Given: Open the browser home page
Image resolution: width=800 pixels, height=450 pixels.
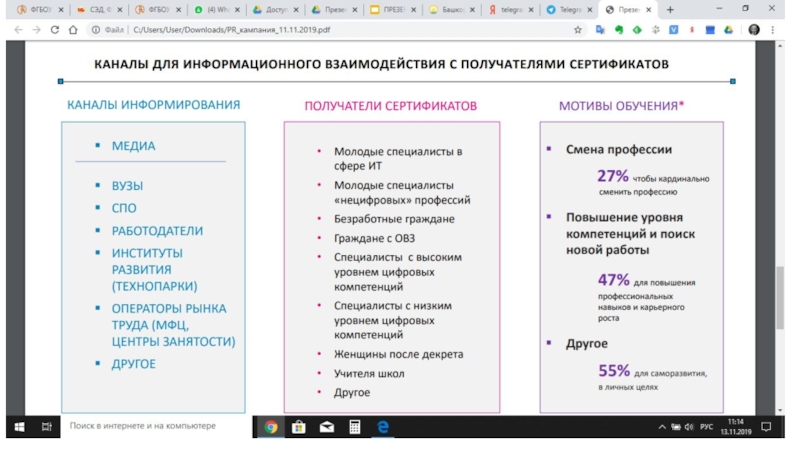Looking at the screenshot, I should (x=73, y=30).
